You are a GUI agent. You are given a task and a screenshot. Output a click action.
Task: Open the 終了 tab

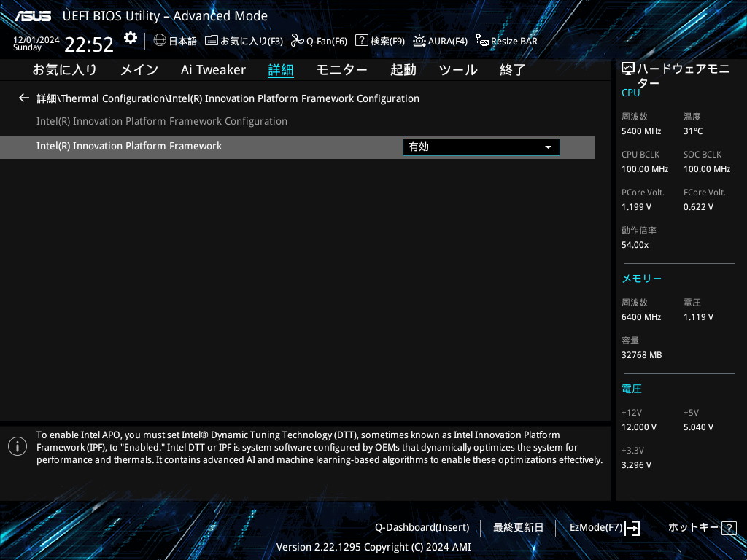click(x=513, y=70)
